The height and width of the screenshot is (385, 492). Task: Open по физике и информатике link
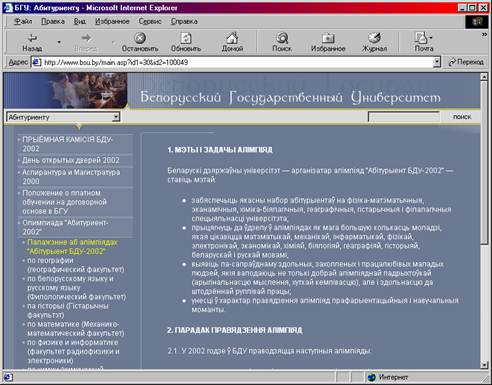click(73, 351)
